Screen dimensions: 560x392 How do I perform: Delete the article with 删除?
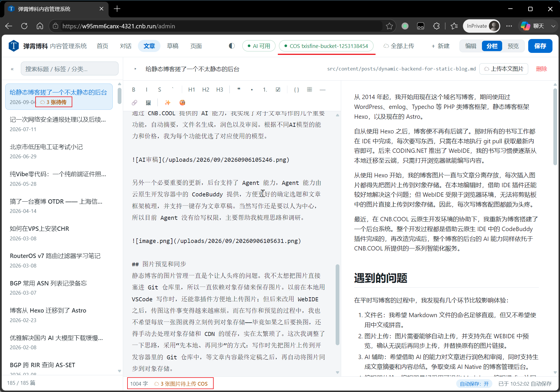[x=541, y=69]
